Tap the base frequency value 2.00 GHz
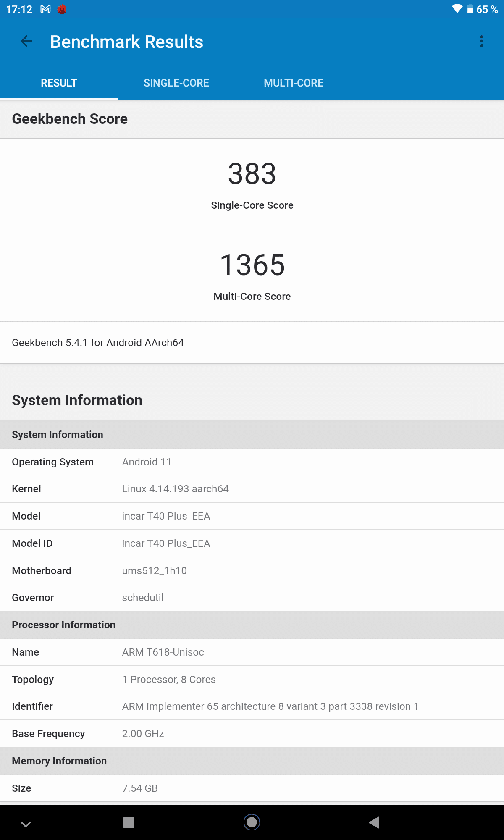Viewport: 504px width, 840px height. [x=143, y=734]
